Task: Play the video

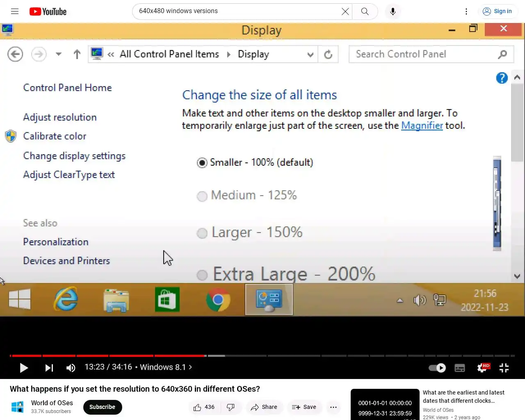Action: point(24,368)
